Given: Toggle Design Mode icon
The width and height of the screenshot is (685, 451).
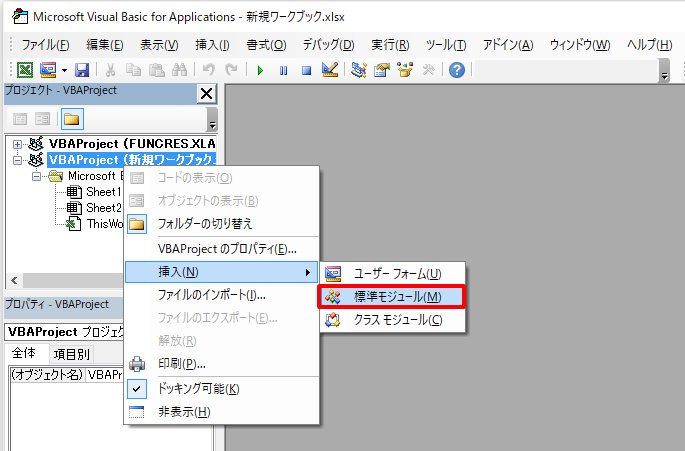Looking at the screenshot, I should point(330,69).
